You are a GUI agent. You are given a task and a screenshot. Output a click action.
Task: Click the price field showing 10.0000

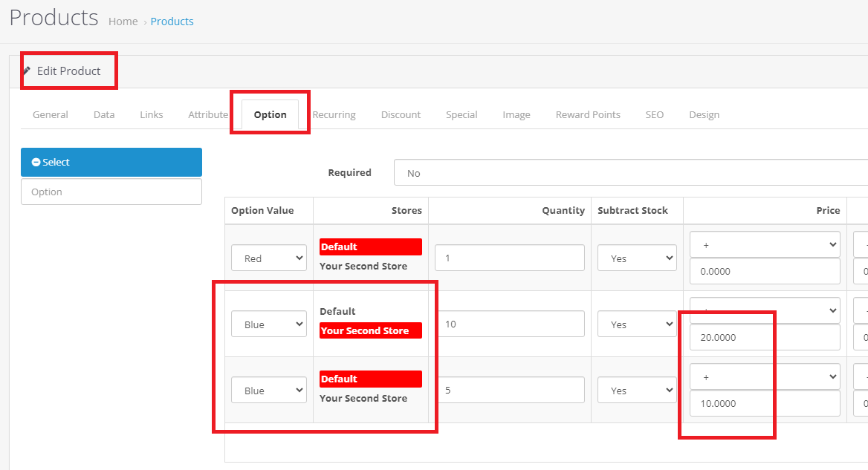tap(765, 404)
